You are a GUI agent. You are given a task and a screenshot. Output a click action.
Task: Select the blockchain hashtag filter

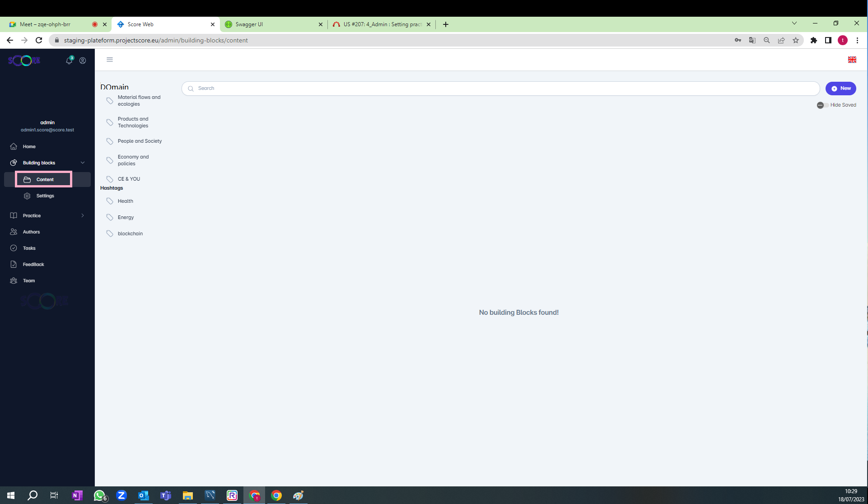pyautogui.click(x=130, y=233)
